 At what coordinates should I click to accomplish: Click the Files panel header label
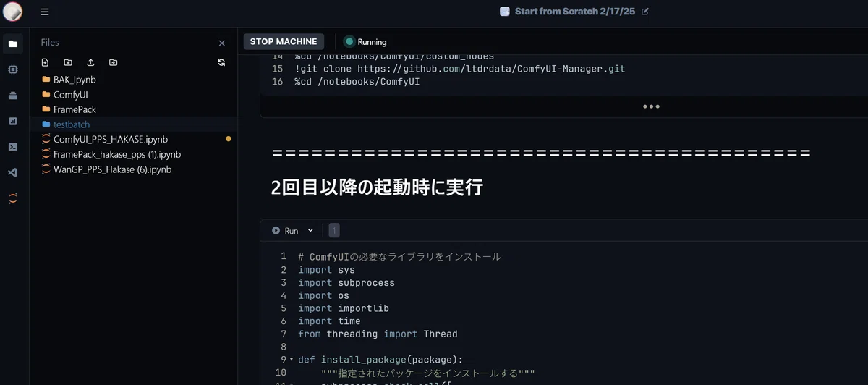[50, 43]
